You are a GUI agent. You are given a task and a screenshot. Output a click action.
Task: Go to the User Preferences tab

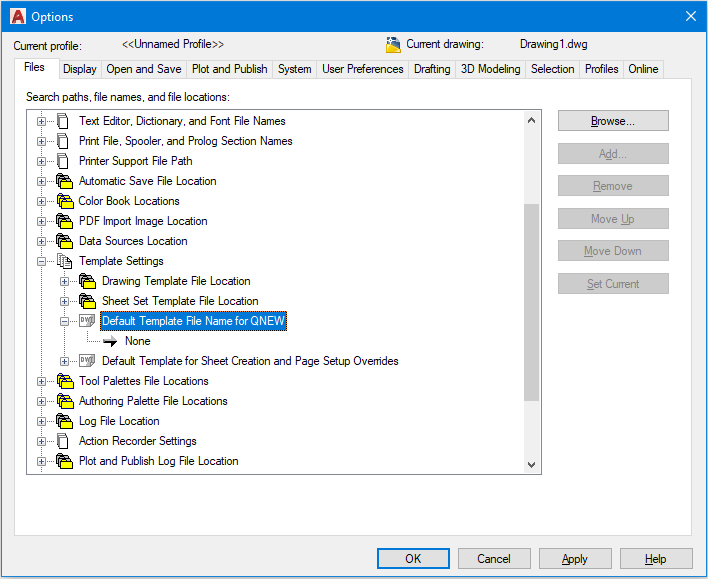coord(363,69)
